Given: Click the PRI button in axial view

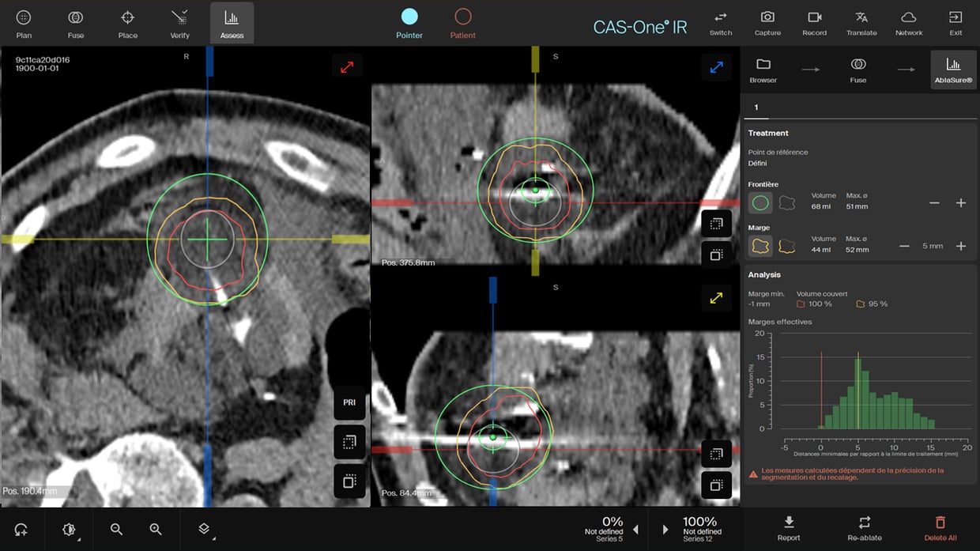Looking at the screenshot, I should pyautogui.click(x=349, y=402).
